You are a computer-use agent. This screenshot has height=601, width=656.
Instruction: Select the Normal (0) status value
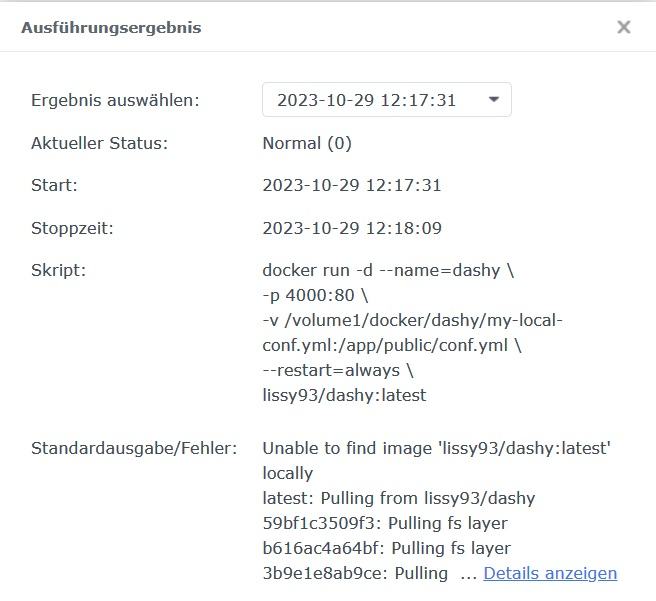(307, 143)
